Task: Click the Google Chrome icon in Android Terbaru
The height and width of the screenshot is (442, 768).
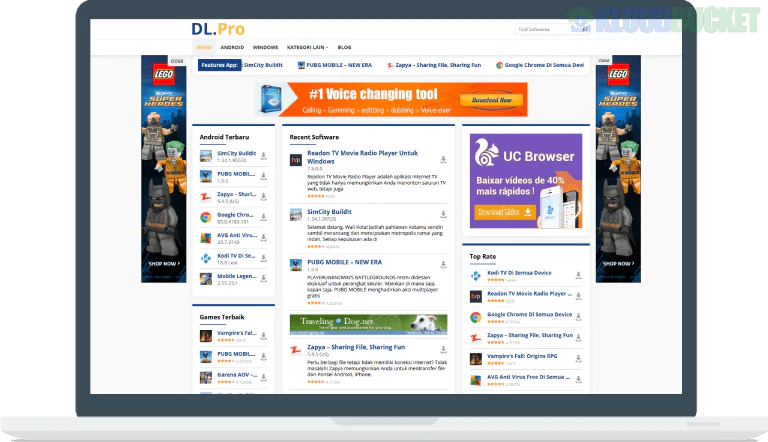Action: tap(205, 217)
